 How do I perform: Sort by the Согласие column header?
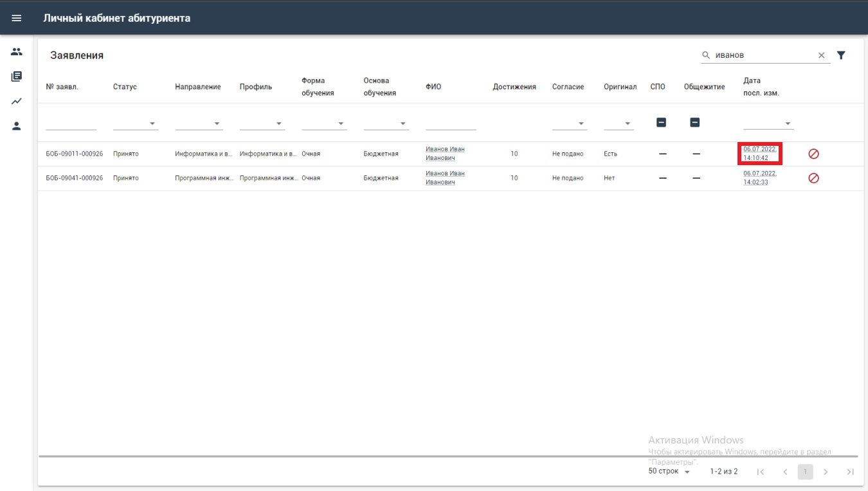[568, 87]
